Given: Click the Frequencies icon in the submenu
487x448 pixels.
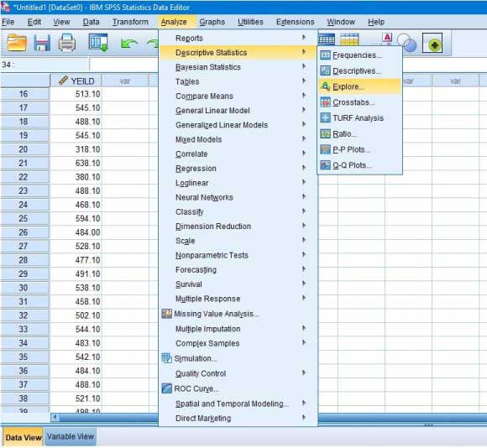Looking at the screenshot, I should coord(325,55).
